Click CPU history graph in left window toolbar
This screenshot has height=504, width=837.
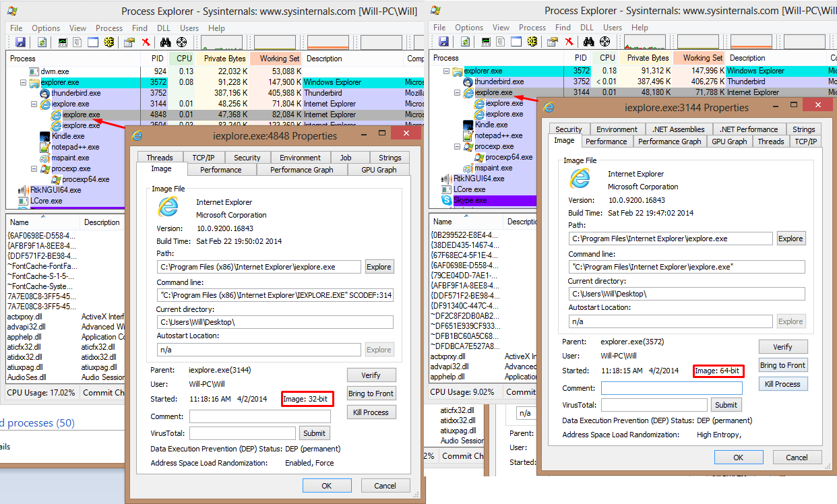pos(222,42)
